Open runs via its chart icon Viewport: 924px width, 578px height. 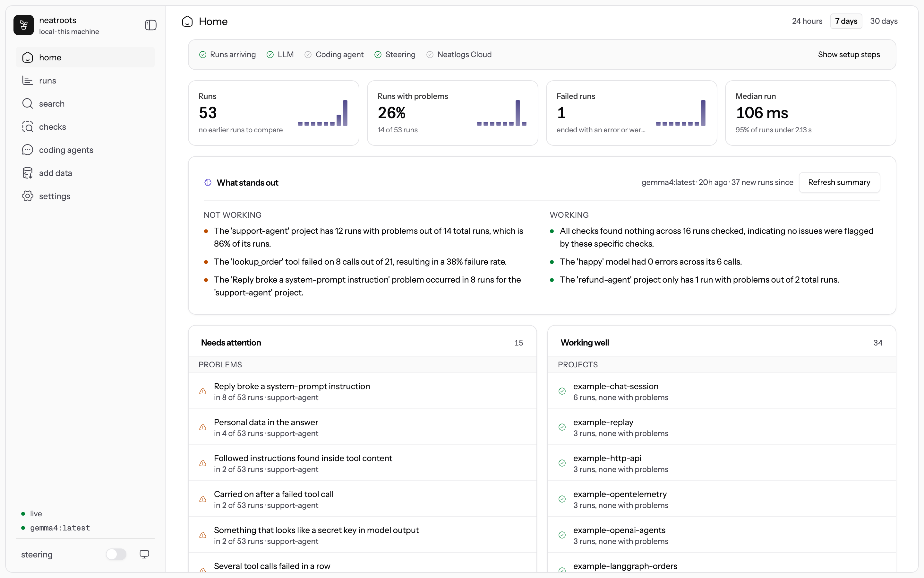click(28, 80)
